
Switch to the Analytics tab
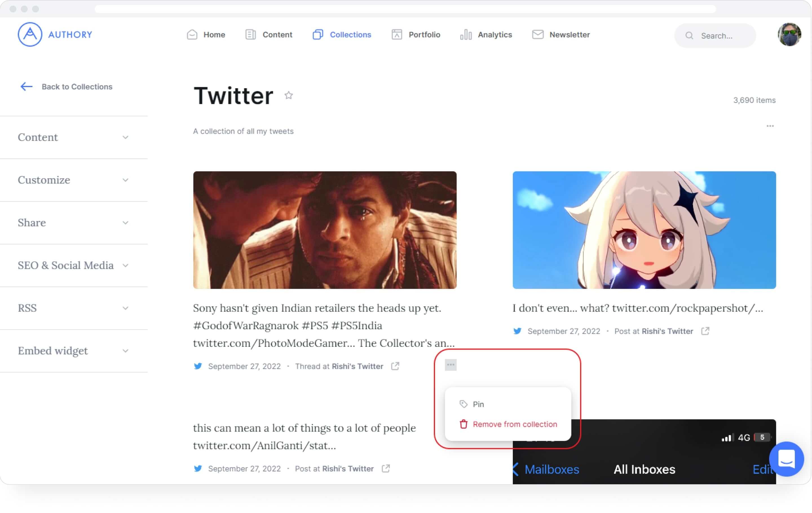click(x=486, y=34)
